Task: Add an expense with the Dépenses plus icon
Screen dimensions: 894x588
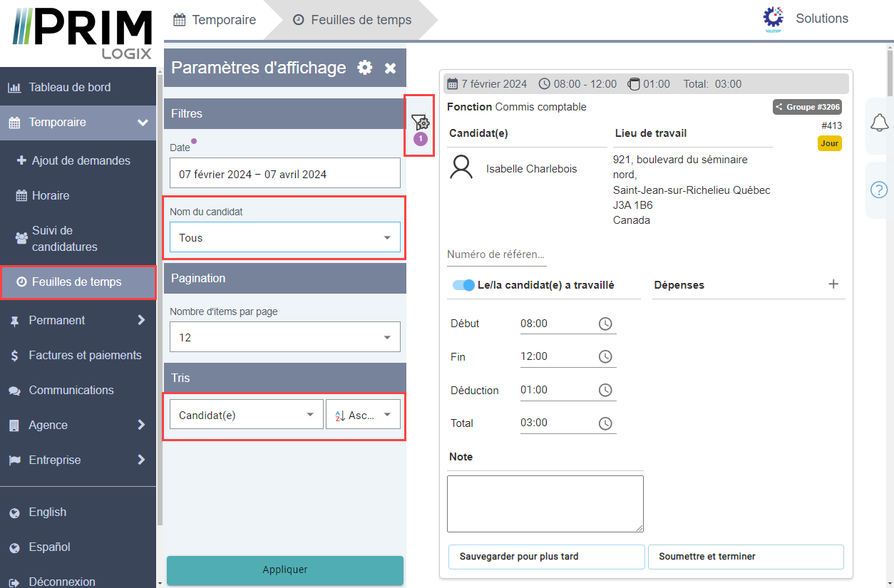Action: [x=833, y=284]
